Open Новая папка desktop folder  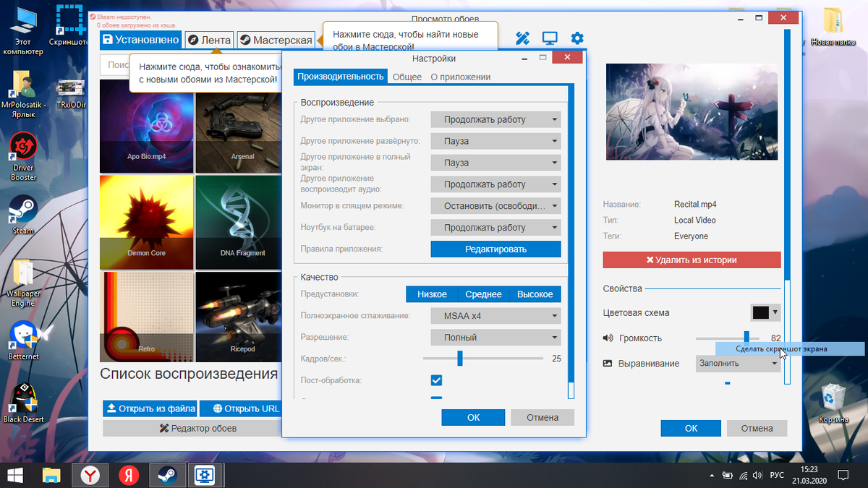click(833, 25)
